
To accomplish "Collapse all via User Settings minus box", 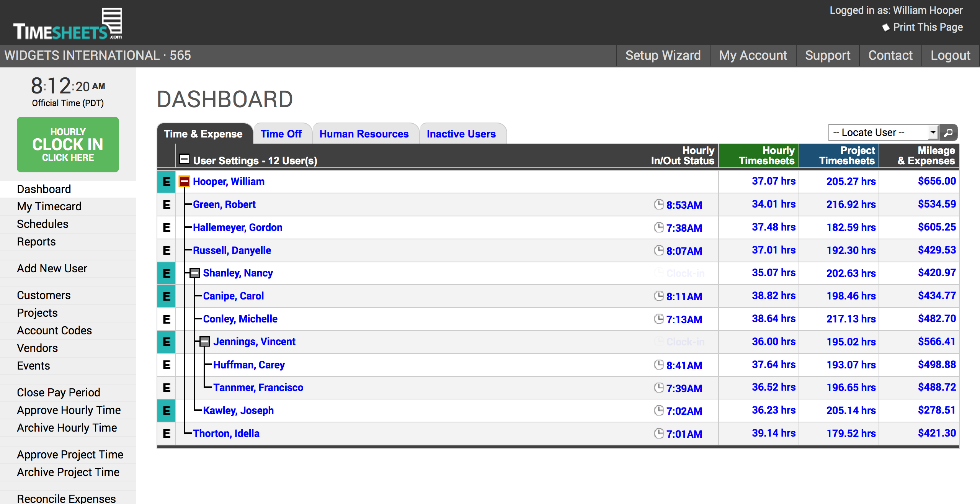I will point(185,159).
